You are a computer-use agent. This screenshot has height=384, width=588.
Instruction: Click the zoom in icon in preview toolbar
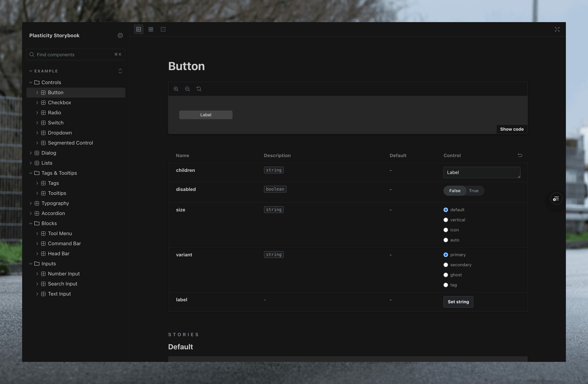point(176,89)
